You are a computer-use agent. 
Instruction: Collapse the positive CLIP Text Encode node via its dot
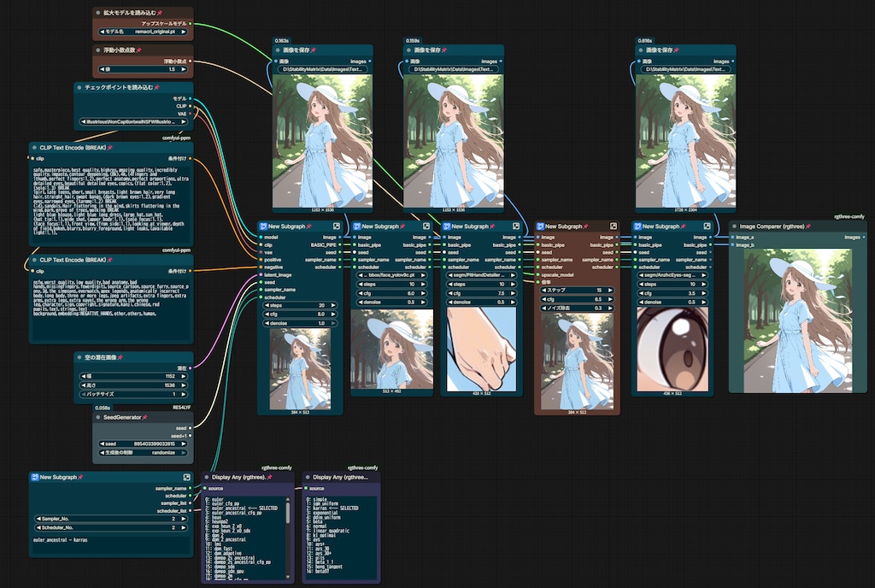click(x=34, y=147)
